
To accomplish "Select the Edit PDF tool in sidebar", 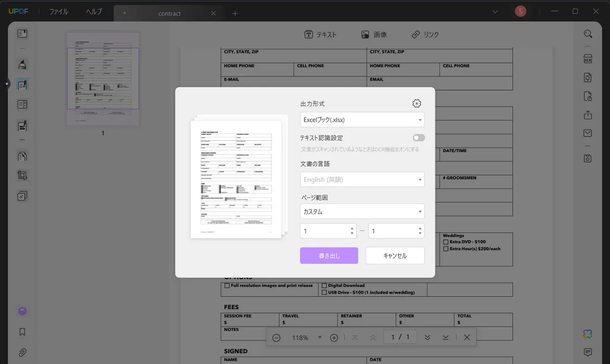I will 22,85.
